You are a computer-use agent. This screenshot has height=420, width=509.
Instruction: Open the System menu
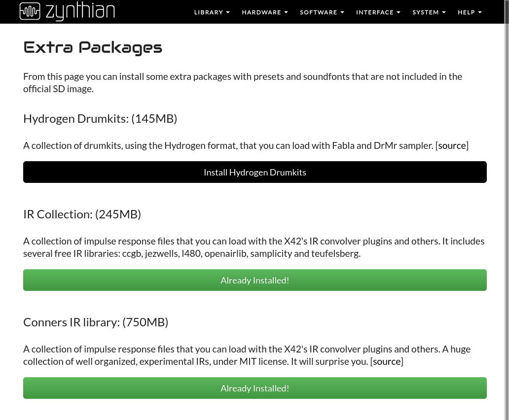pyautogui.click(x=429, y=12)
